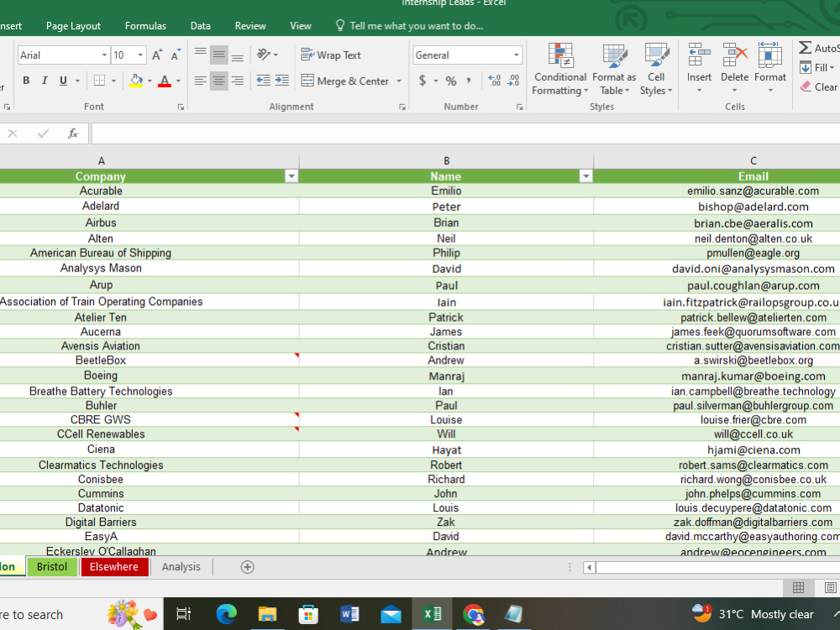Open Chrome from taskbar
The image size is (840, 630).
click(x=473, y=614)
